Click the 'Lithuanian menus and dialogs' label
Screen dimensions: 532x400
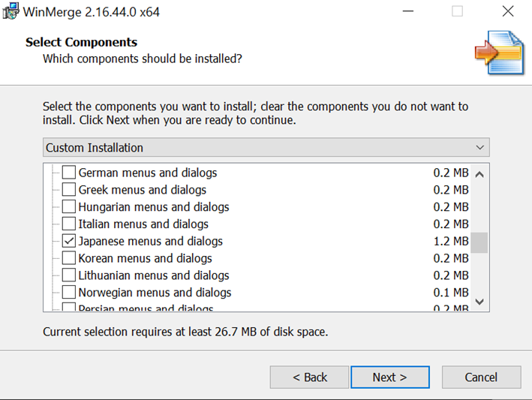point(154,275)
